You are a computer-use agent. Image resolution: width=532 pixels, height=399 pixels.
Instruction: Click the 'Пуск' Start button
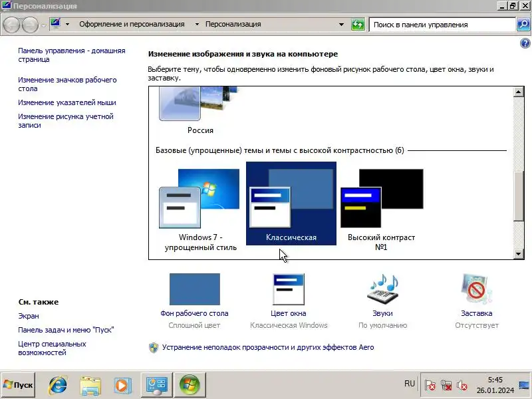(x=18, y=385)
